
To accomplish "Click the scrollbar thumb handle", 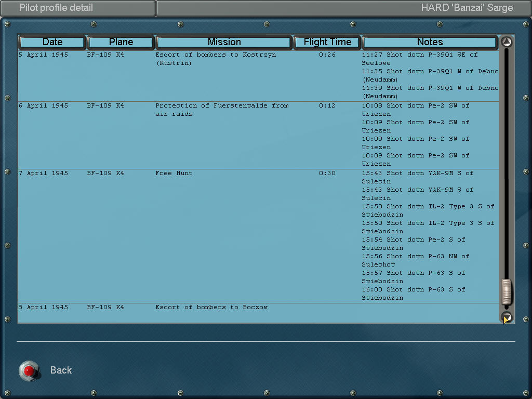I will (x=507, y=292).
